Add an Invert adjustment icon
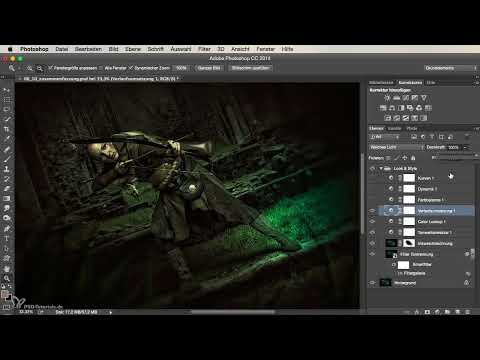480x360 pixels. point(388,118)
